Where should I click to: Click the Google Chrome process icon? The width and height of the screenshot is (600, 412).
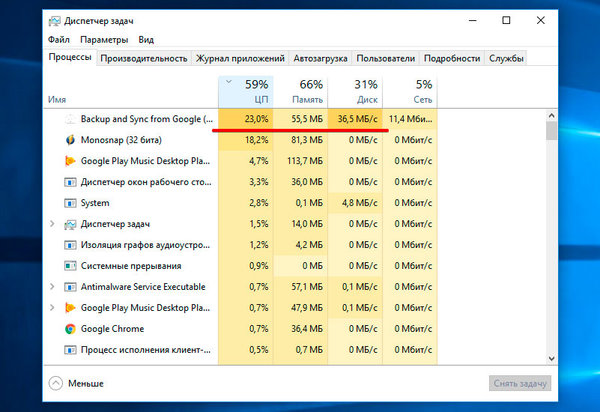pos(70,329)
